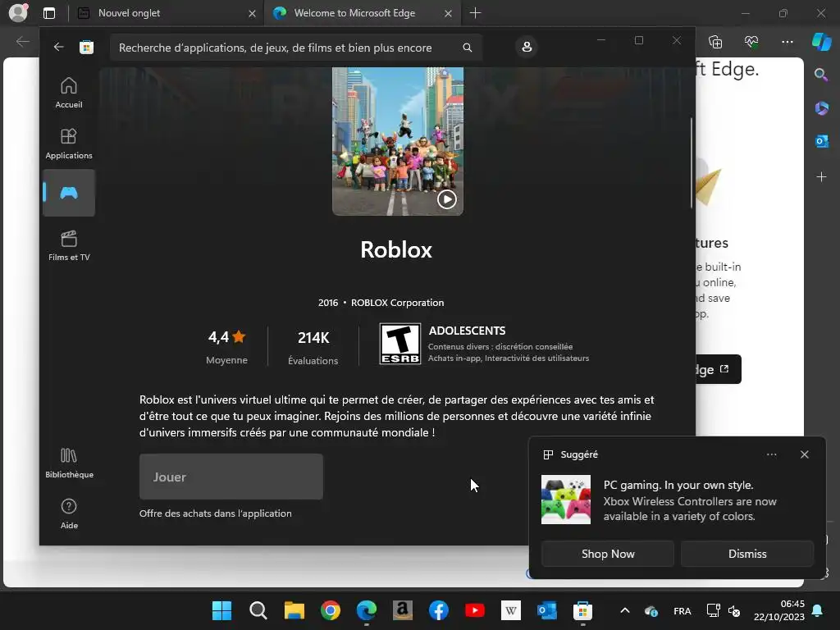Open taskbar Search

pos(258,610)
